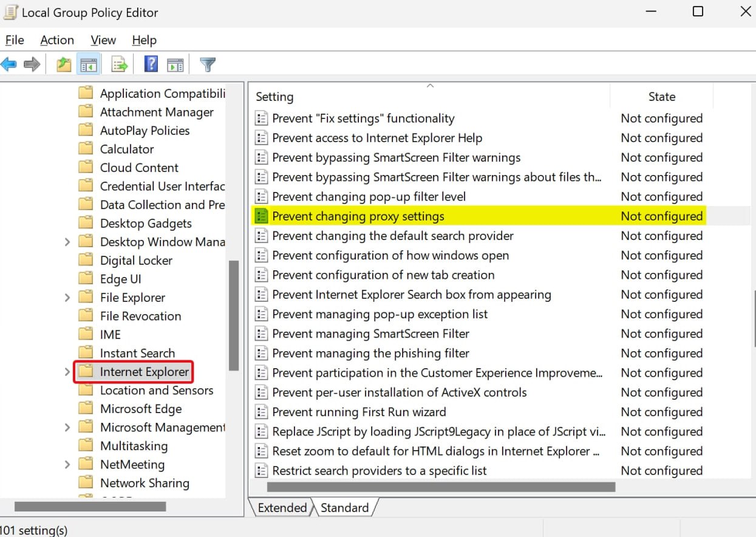Select the File Revocation folder

click(x=140, y=316)
